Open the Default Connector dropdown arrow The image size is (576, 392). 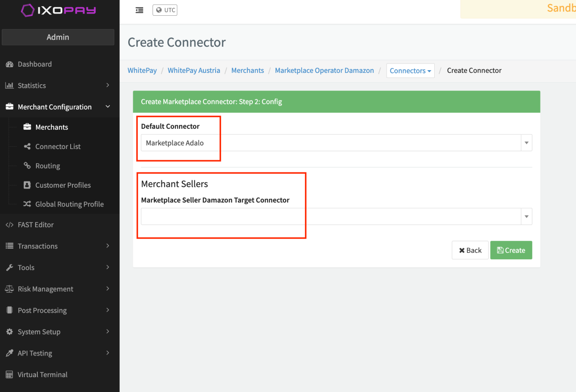tap(526, 143)
